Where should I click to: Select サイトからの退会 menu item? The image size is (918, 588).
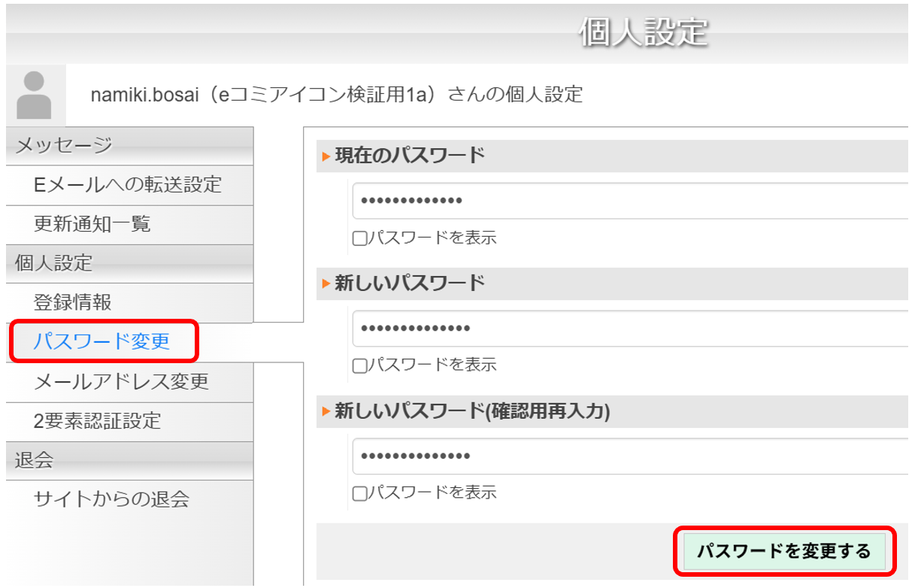[111, 499]
